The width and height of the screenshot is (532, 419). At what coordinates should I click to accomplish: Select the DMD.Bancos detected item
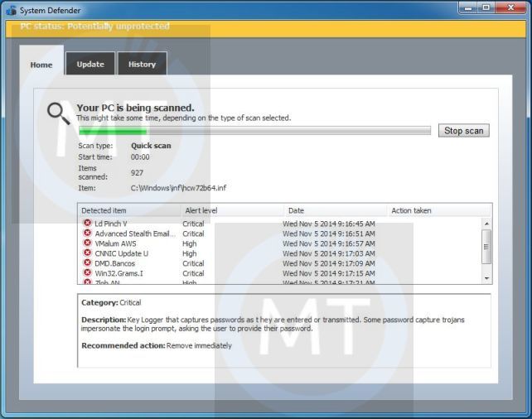[114, 263]
